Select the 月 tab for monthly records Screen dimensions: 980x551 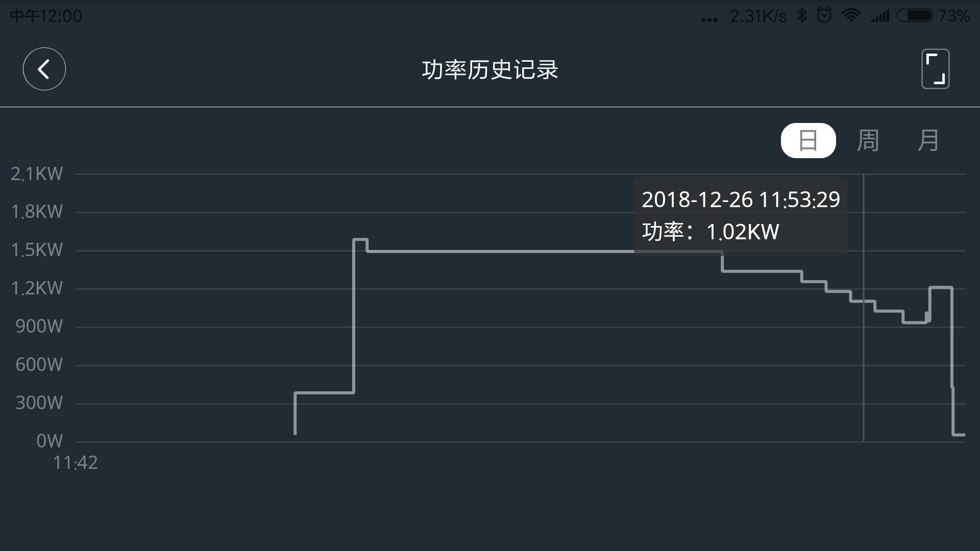click(x=929, y=141)
